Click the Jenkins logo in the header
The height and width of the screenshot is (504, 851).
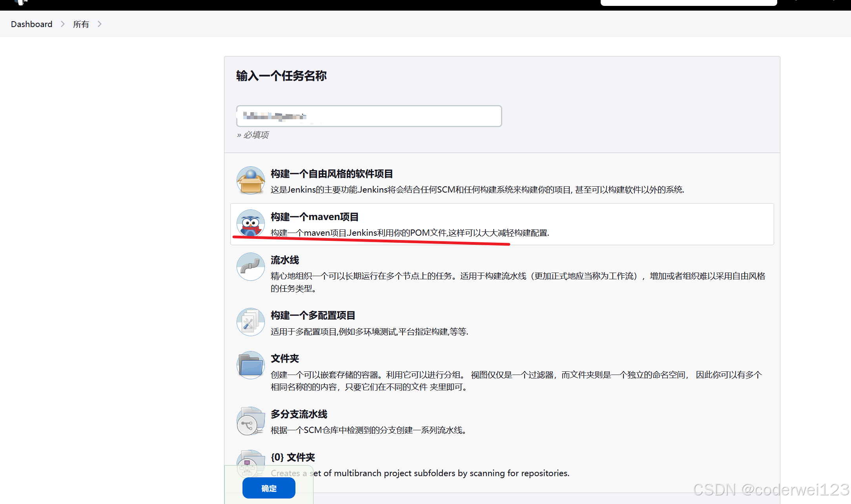(x=22, y=2)
